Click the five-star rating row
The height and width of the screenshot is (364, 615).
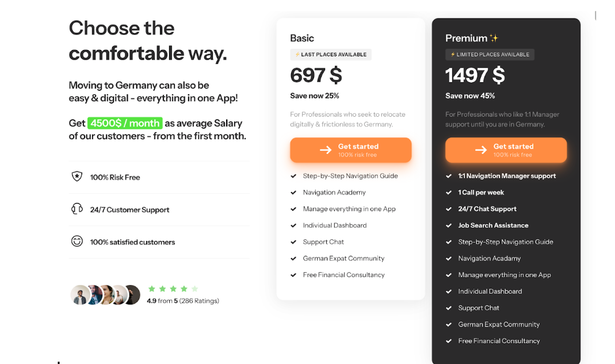click(x=173, y=289)
